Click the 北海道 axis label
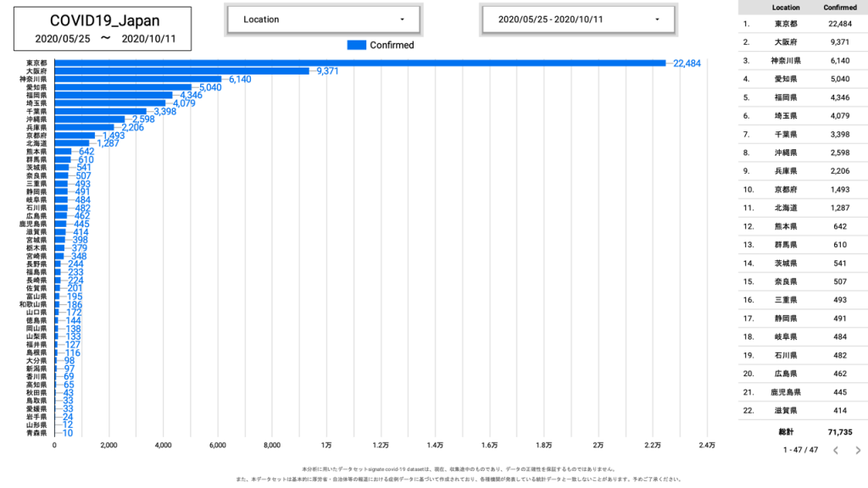The width and height of the screenshot is (868, 488). [37, 143]
